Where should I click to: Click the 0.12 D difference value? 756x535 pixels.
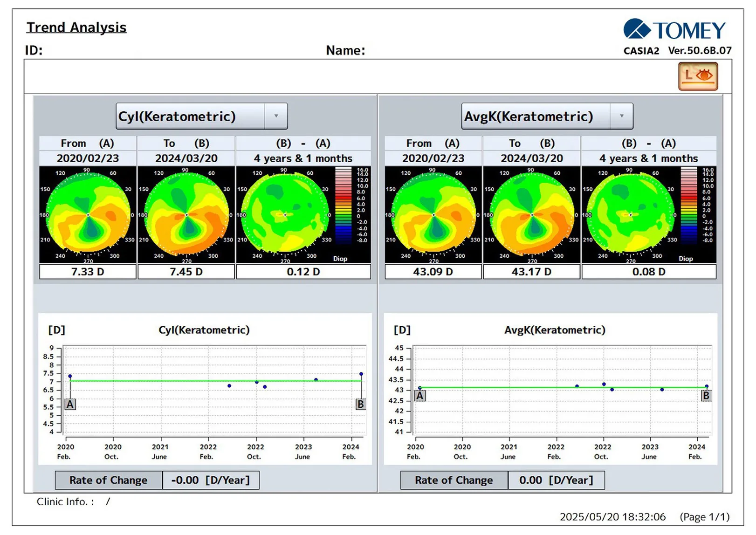303,272
